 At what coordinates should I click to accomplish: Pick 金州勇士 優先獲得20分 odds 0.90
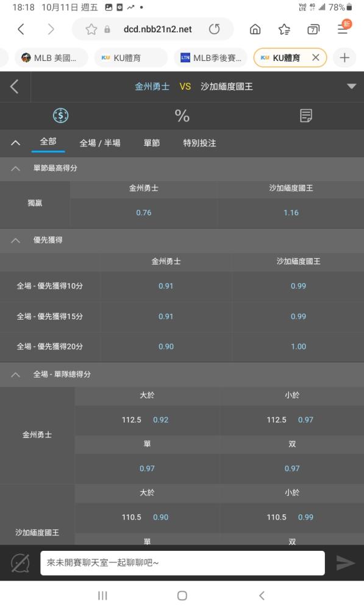pyautogui.click(x=166, y=346)
